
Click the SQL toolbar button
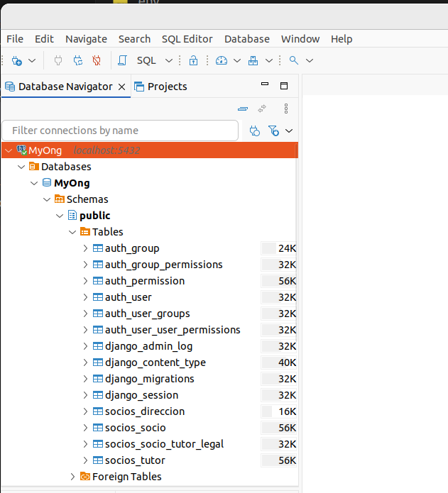tap(146, 60)
